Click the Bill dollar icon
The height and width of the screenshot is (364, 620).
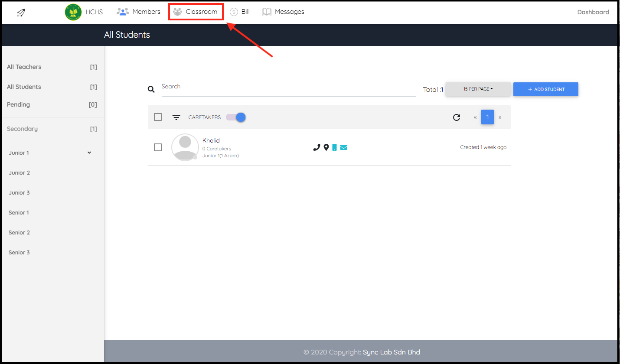(234, 12)
